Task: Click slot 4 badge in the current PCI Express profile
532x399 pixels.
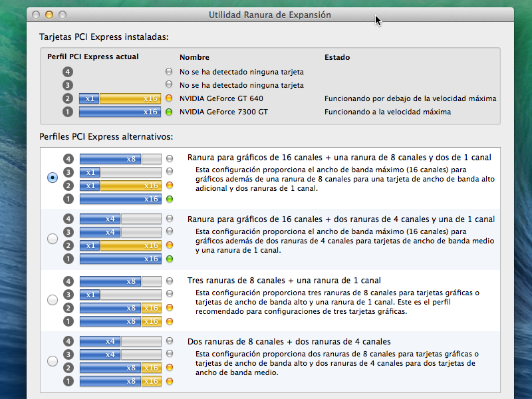Action: coord(68,72)
